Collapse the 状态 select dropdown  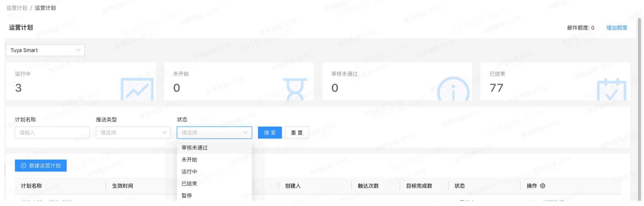click(214, 133)
